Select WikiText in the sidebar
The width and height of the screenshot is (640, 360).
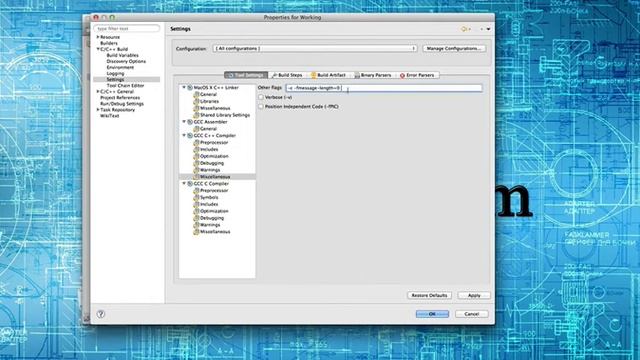pos(109,116)
